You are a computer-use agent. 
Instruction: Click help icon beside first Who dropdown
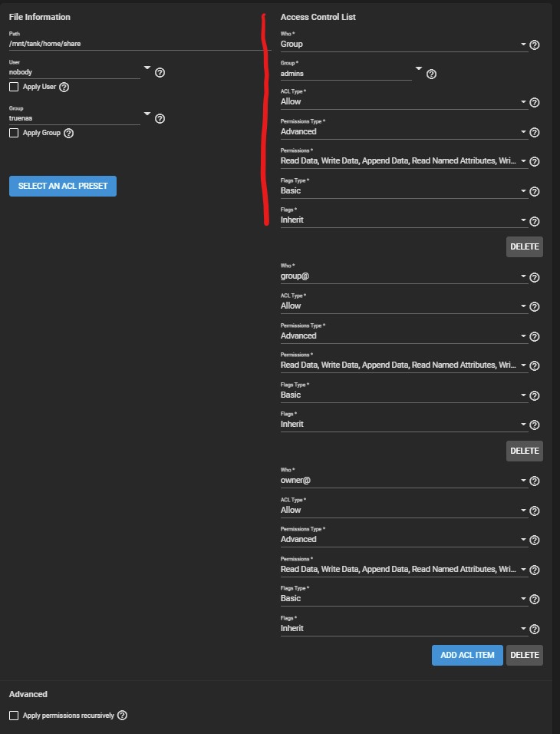click(x=535, y=45)
